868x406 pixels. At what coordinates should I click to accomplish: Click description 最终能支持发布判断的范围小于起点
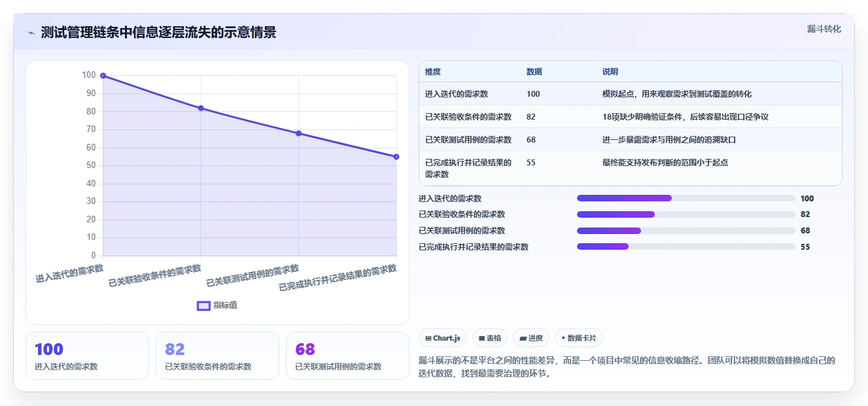[665, 163]
